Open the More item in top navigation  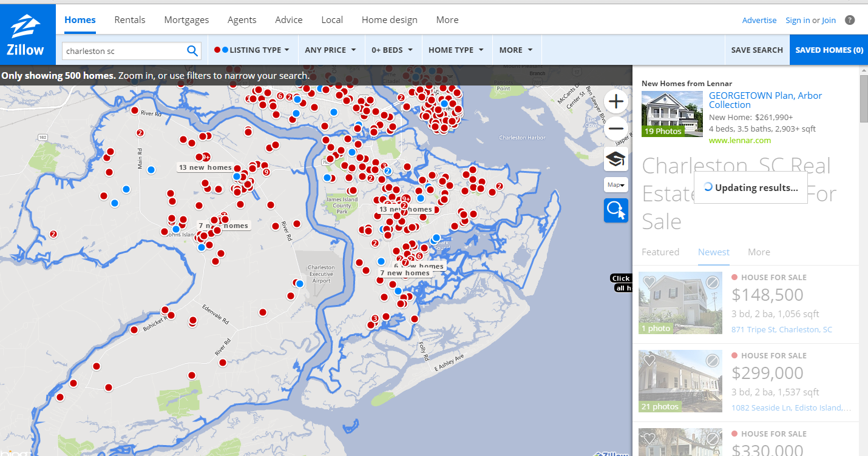click(x=447, y=20)
